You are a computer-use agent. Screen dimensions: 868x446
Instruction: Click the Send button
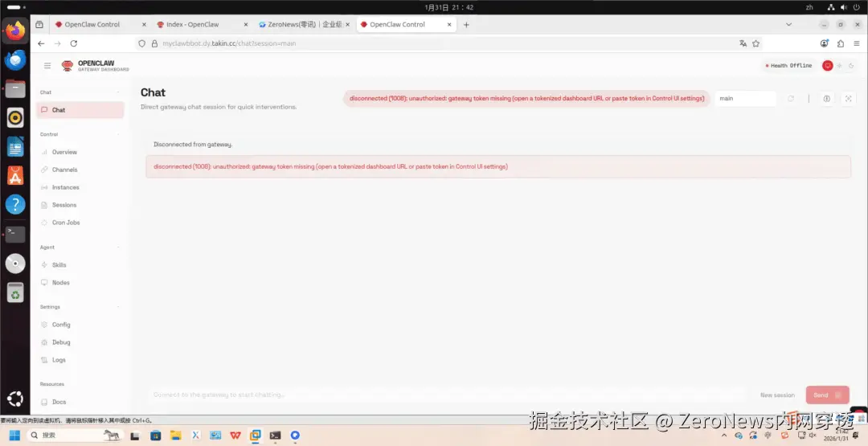(828, 395)
